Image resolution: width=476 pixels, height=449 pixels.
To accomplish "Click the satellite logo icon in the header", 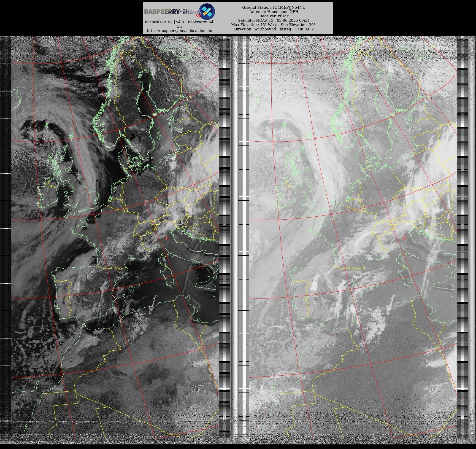I will pos(207,11).
